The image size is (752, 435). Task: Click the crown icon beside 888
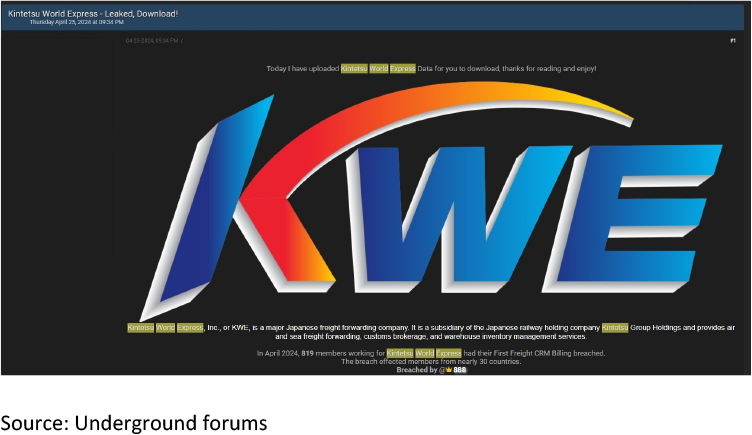click(x=449, y=370)
